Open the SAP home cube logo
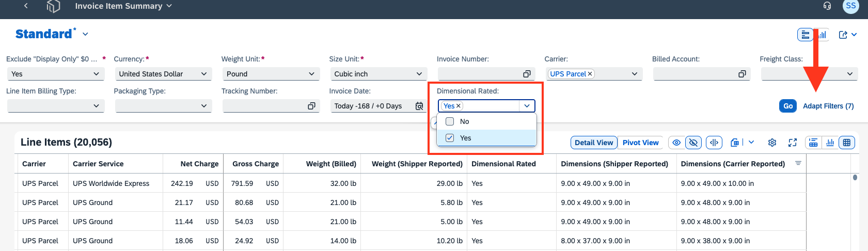868x251 pixels. point(53,6)
